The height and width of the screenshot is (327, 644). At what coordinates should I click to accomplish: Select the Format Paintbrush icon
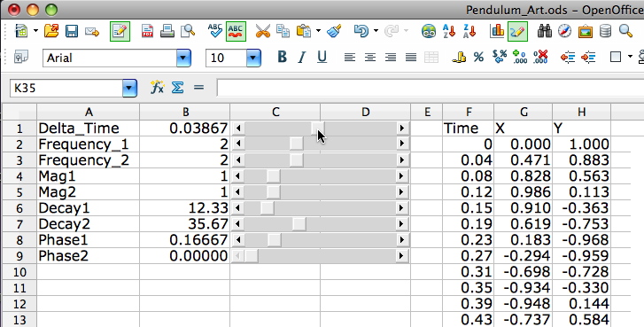[x=334, y=31]
